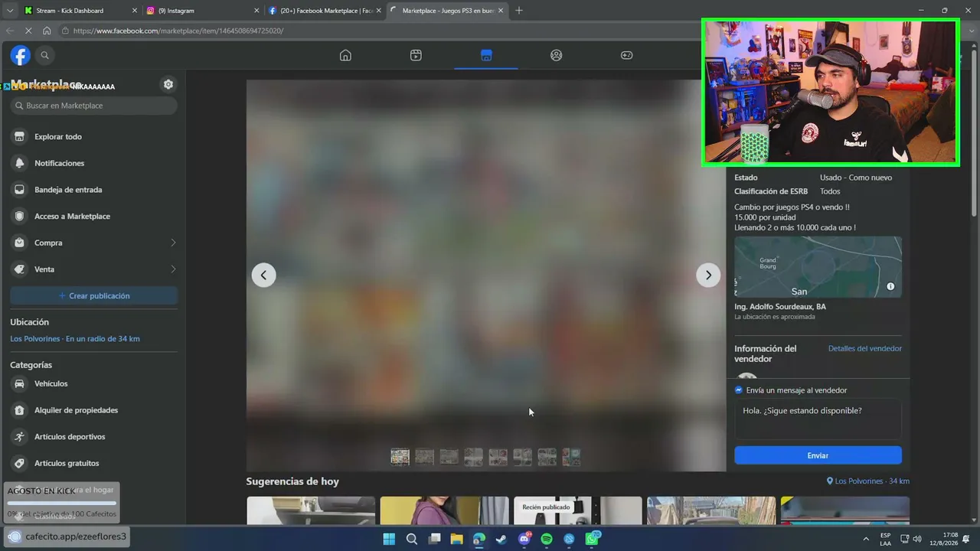Screen dimensions: 980x551
Task: Show the map location info icon
Action: (x=890, y=286)
